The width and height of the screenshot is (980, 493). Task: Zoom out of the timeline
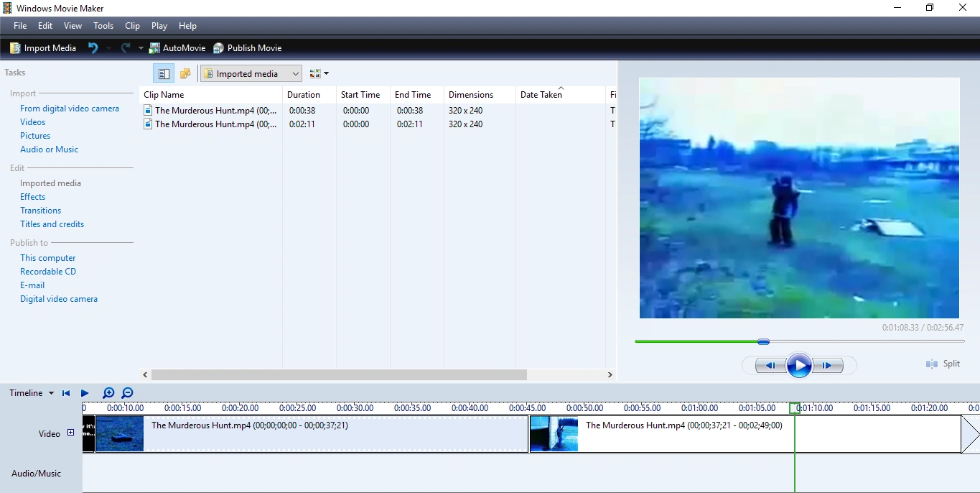127,393
